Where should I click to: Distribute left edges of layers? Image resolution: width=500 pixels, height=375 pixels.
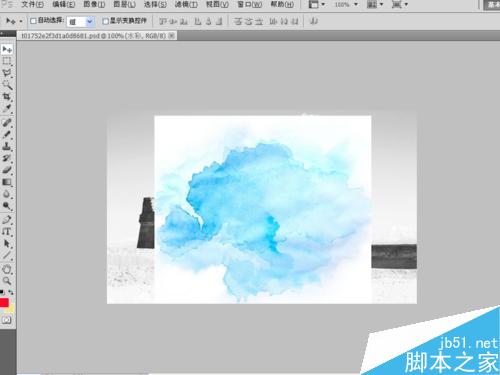273,22
